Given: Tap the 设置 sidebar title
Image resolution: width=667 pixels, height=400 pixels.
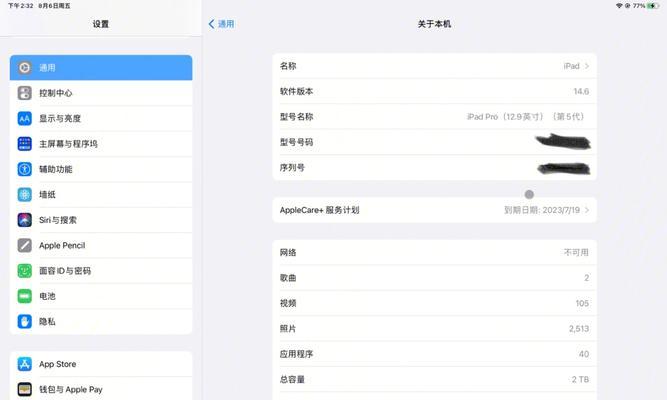Looking at the screenshot, I should (x=101, y=24).
